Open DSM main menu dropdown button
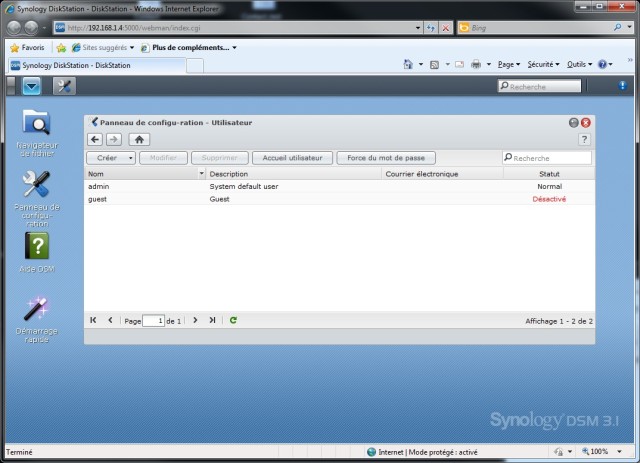Image resolution: width=640 pixels, height=463 pixels. click(x=31, y=86)
